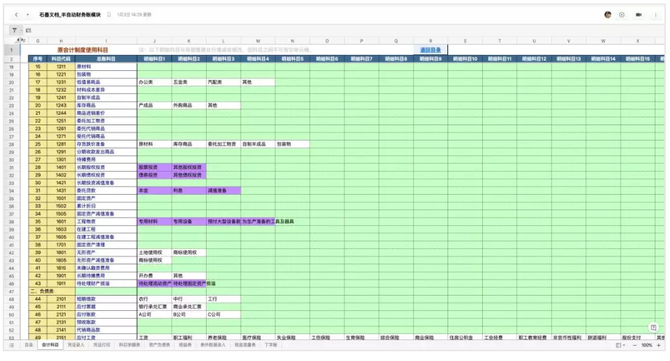Click the zoom in plus button

point(658,345)
